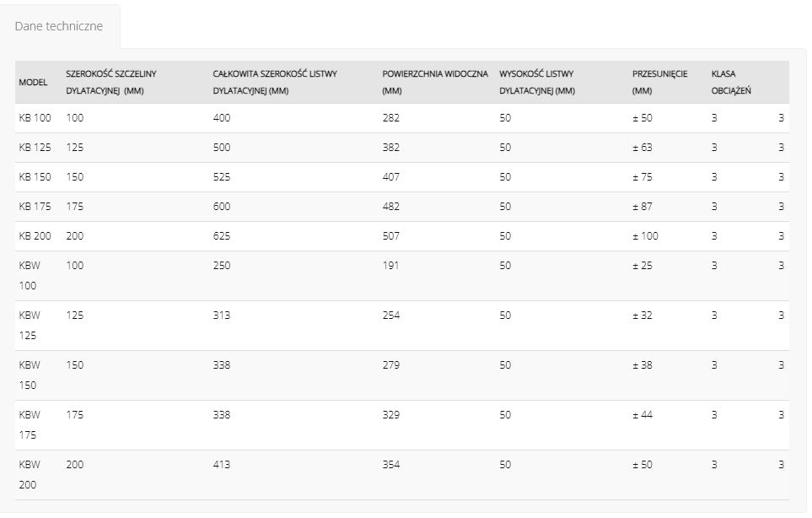Click the KBW 150 row label
The image size is (812, 518).
pos(30,375)
